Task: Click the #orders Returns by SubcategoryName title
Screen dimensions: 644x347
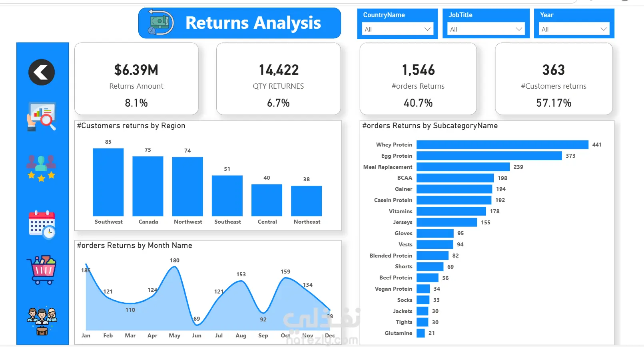Action: tap(430, 126)
